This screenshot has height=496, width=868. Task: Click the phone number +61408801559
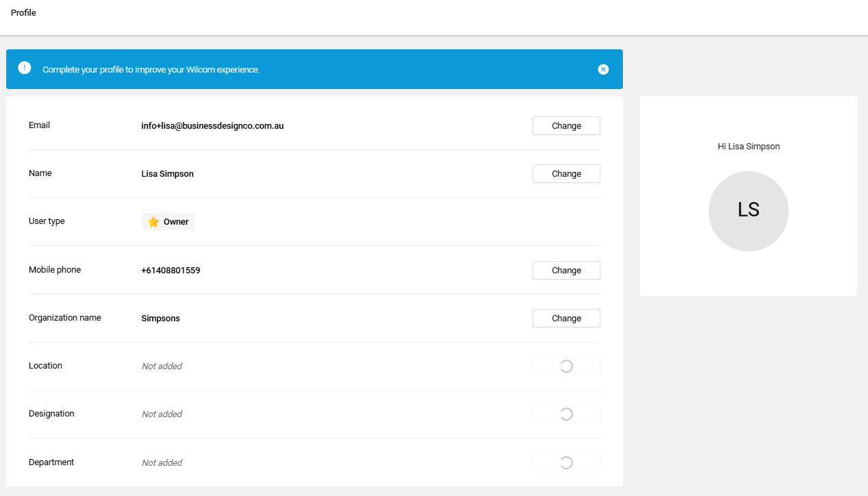click(170, 271)
